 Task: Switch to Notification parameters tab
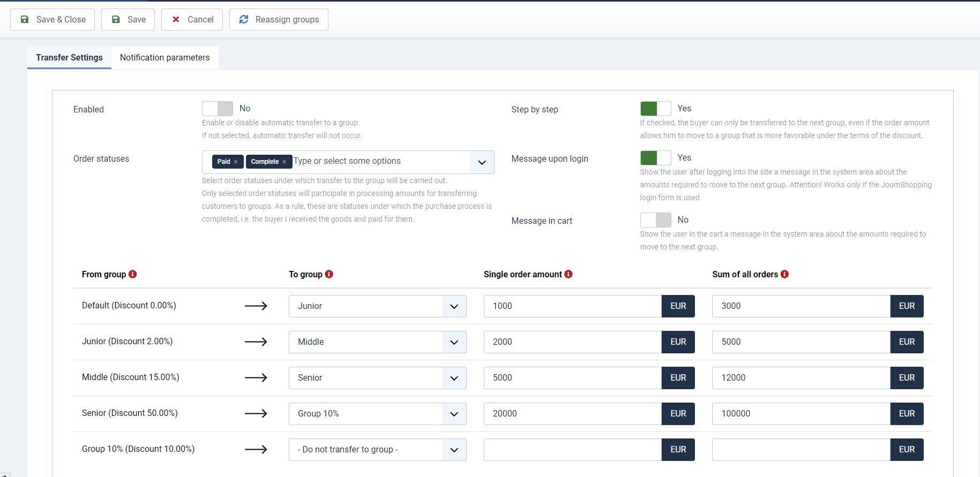click(x=164, y=58)
